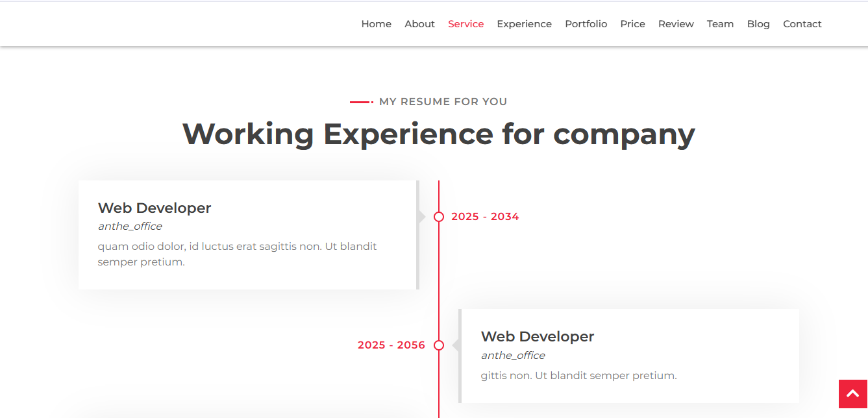
Task: Open the Home page link
Action: [x=376, y=24]
